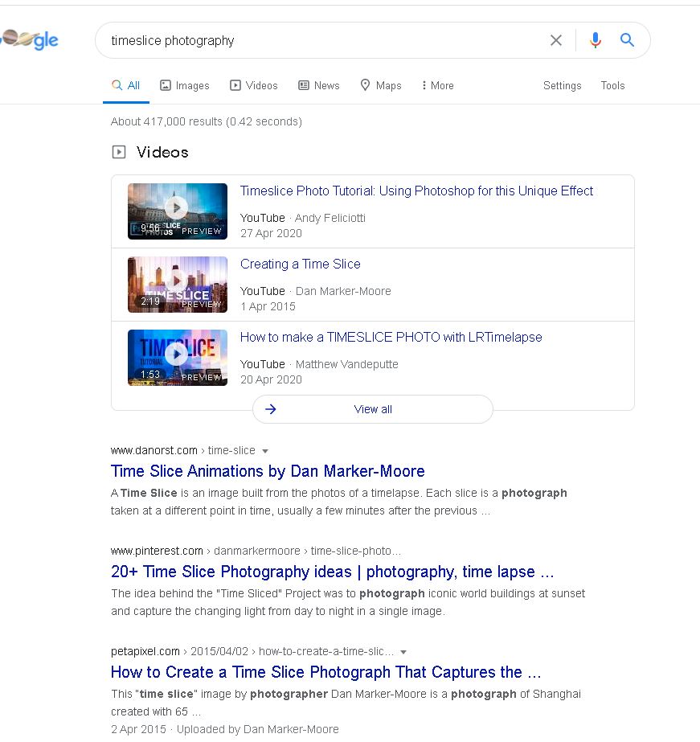Open 'Time Slice Animations by Dan Marker-Moore' result
The image size is (700, 742).
click(x=268, y=471)
